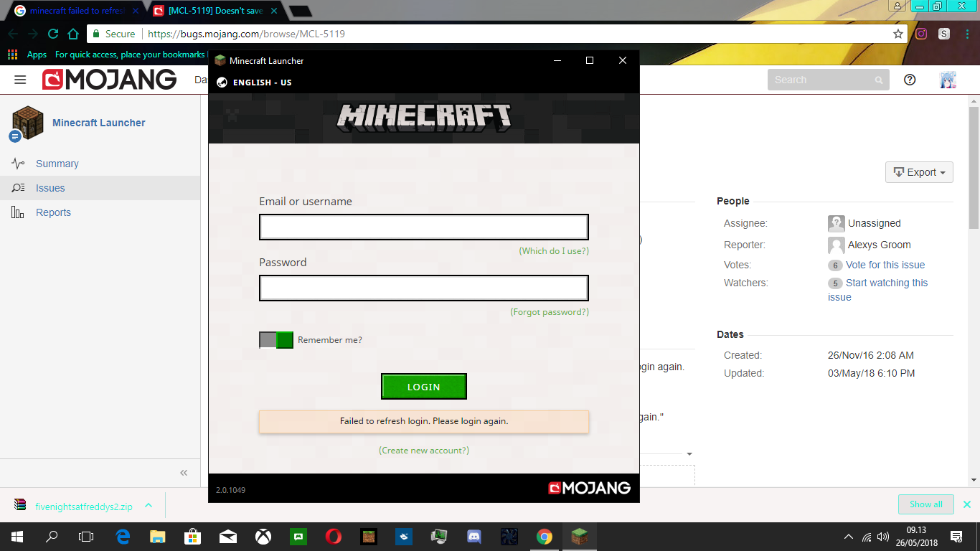Click the Mojang logo in browser header
The image size is (980, 551).
[x=109, y=80]
